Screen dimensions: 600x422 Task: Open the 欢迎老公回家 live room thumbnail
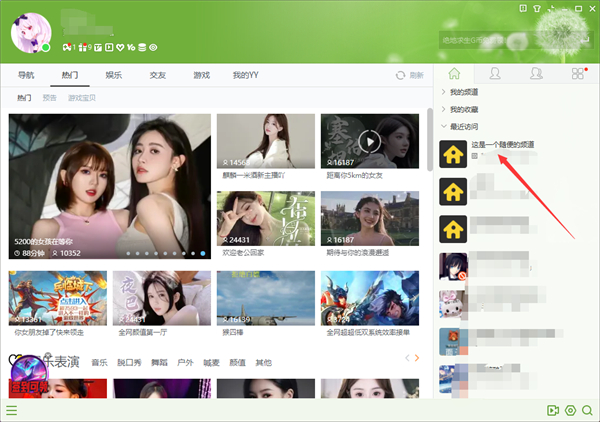pyautogui.click(x=266, y=218)
